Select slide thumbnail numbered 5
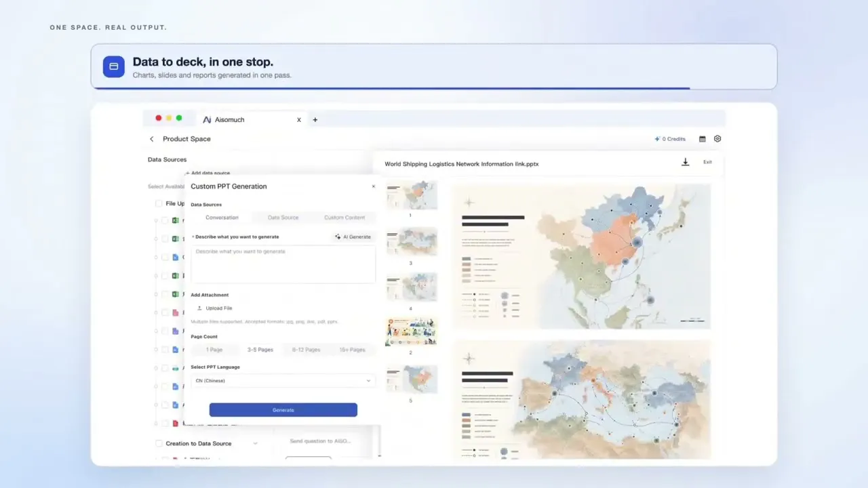 pos(412,380)
